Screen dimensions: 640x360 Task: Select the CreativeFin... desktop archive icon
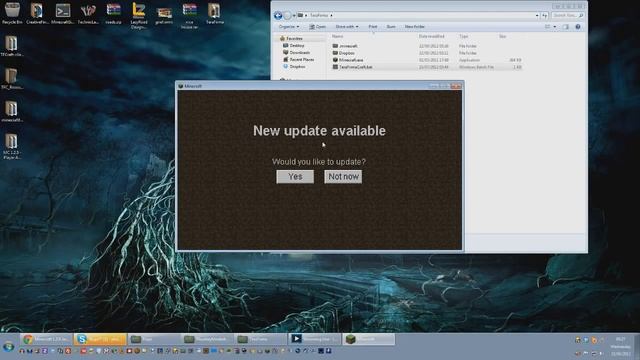pos(37,13)
